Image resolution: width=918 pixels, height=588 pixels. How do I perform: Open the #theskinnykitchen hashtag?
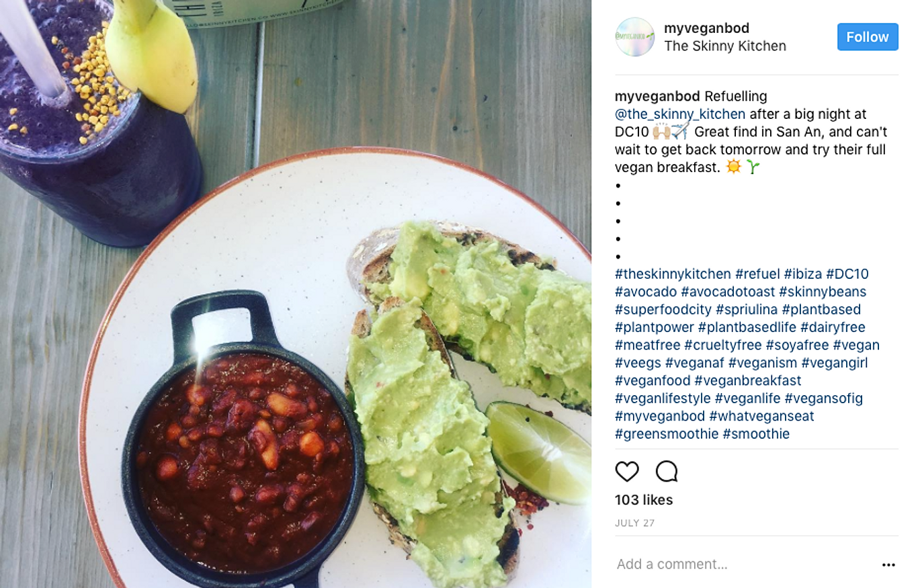pyautogui.click(x=673, y=274)
